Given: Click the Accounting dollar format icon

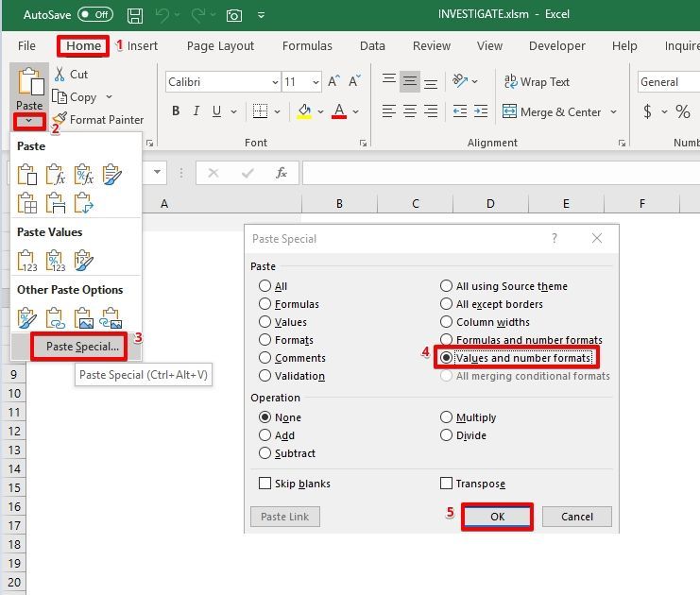Looking at the screenshot, I should [647, 111].
